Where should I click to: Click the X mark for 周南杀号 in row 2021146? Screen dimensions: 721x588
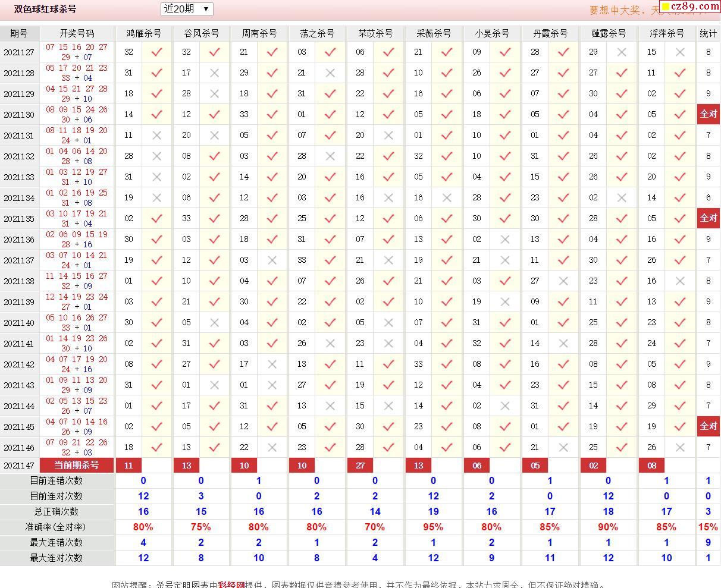272,448
